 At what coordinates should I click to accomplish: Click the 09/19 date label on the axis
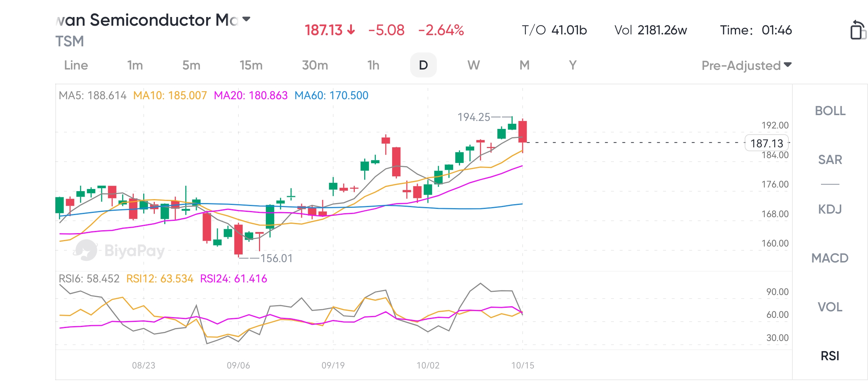tap(333, 366)
